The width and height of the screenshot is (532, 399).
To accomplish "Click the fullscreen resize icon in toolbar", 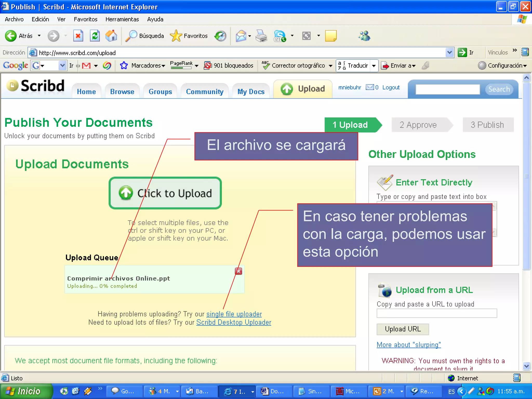I will coord(307,36).
